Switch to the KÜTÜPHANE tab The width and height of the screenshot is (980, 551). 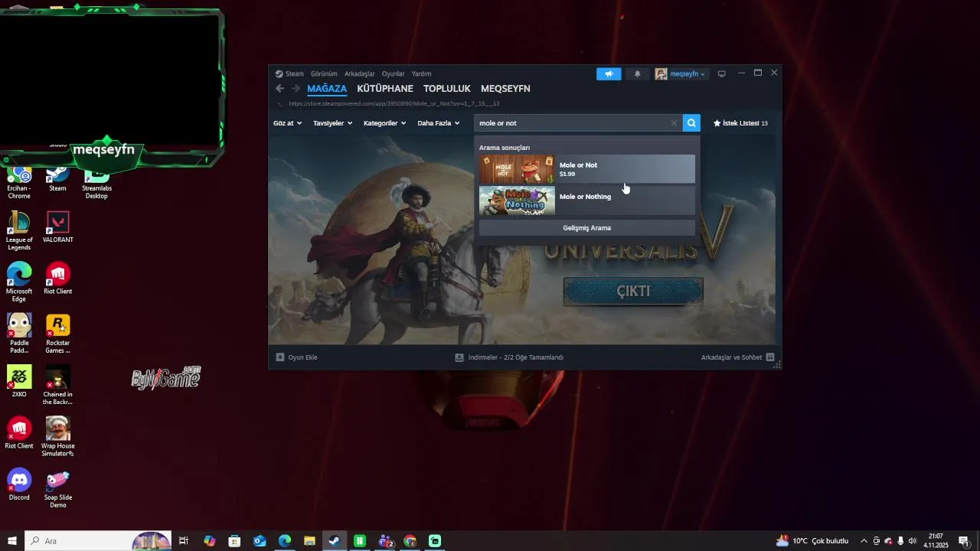click(x=385, y=89)
